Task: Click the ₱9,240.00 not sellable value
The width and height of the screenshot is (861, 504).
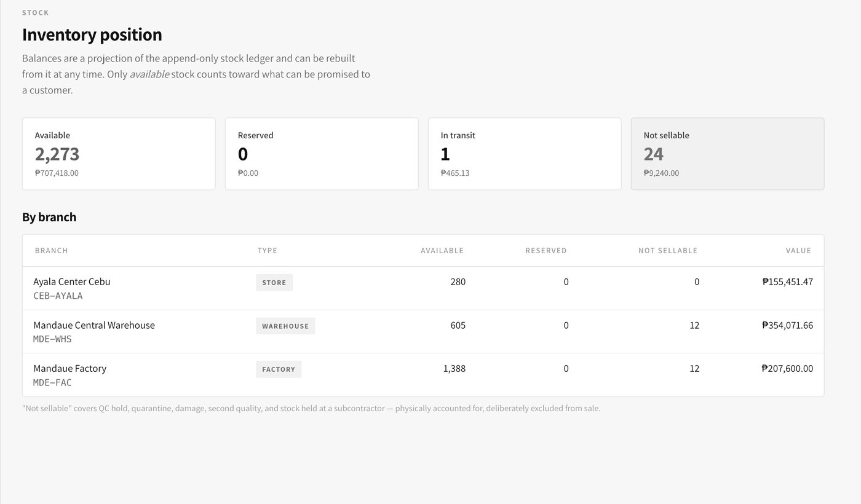Action: (662, 173)
